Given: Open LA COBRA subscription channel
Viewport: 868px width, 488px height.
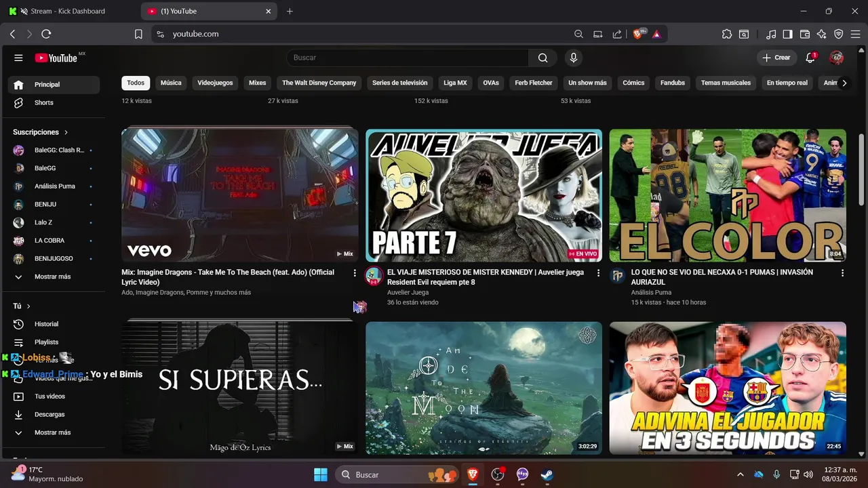Looking at the screenshot, I should 54,241.
